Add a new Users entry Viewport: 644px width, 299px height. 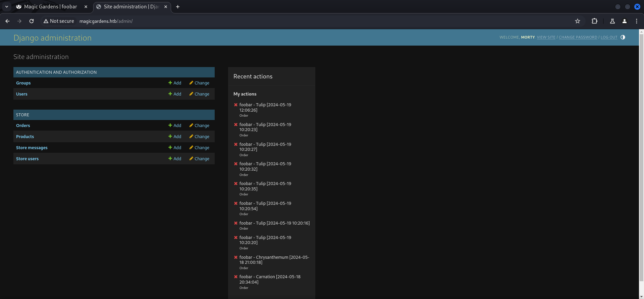click(175, 94)
